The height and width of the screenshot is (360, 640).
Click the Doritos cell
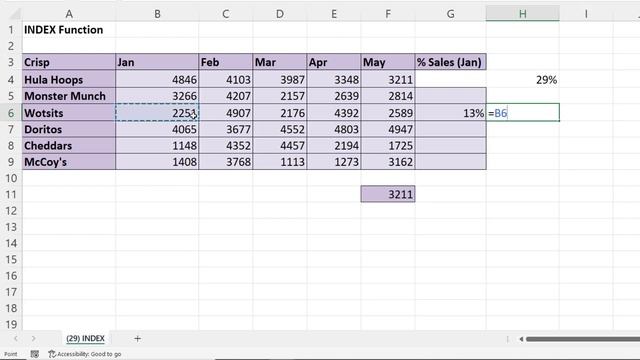point(69,129)
